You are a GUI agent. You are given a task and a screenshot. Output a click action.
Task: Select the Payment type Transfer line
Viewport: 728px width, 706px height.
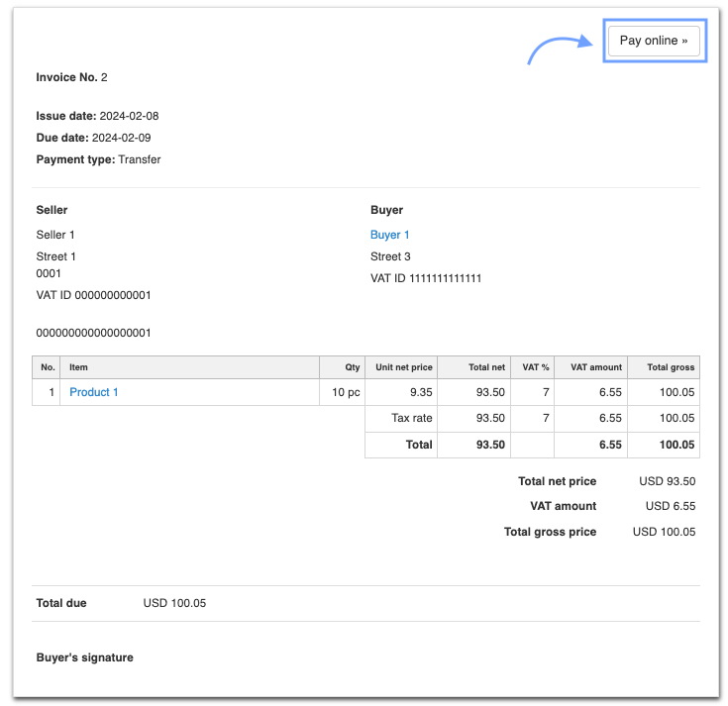click(x=98, y=159)
